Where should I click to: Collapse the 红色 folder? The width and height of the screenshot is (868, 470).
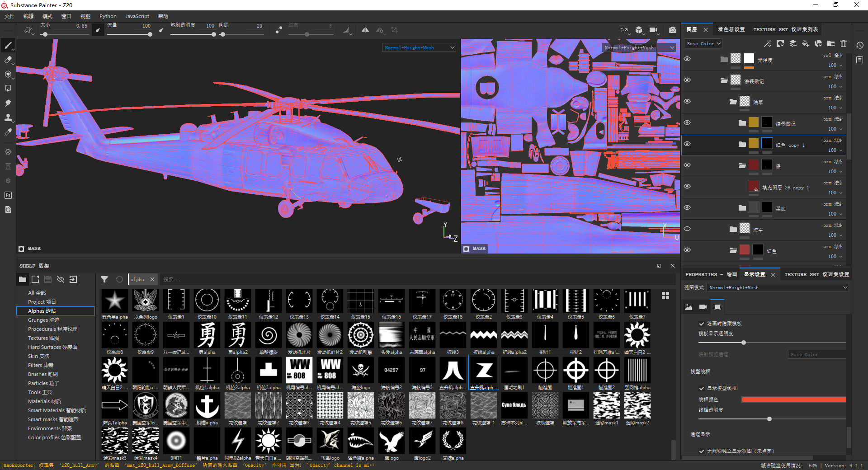[733, 250]
